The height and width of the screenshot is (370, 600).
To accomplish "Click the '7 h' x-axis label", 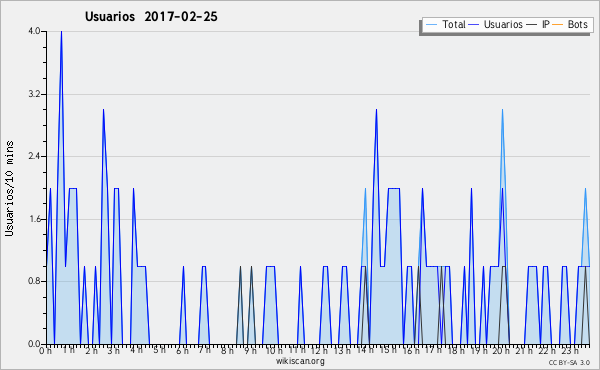I will 205,350.
